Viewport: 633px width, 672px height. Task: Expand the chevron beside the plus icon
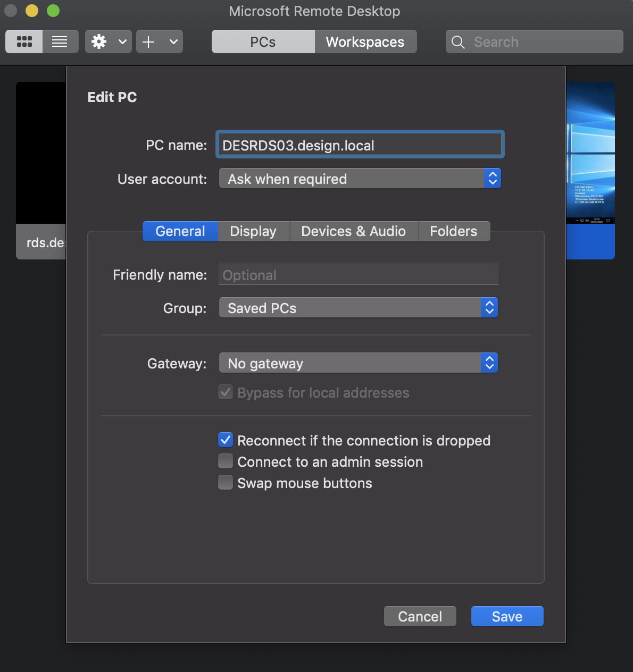[x=173, y=41]
